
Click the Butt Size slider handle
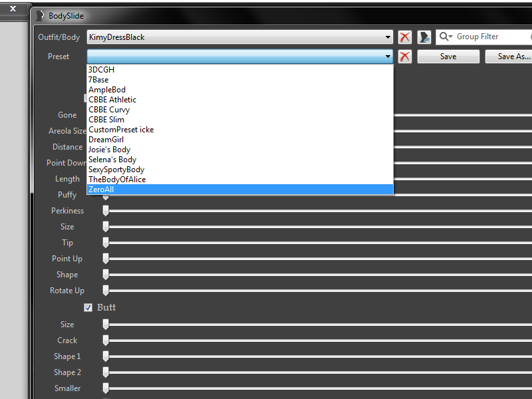tap(106, 325)
